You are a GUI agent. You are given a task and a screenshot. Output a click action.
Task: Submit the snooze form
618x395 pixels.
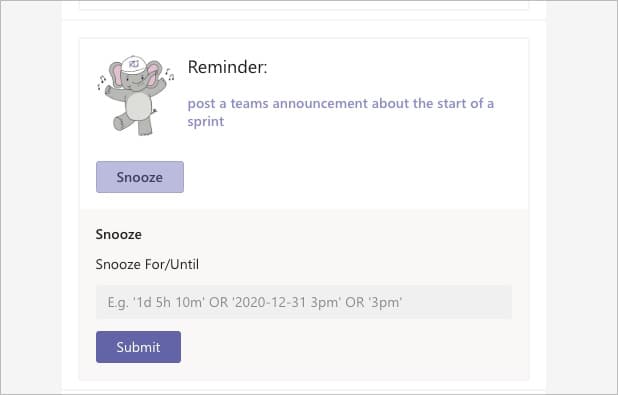138,347
